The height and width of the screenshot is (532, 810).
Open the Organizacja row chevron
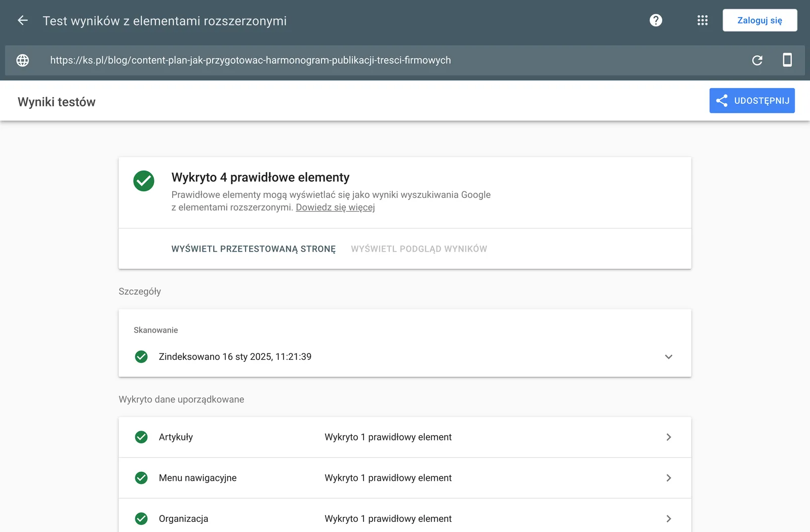[x=669, y=519]
